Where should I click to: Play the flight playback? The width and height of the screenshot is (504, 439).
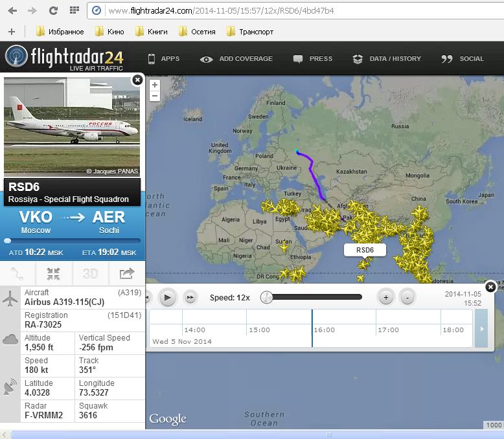point(167,298)
